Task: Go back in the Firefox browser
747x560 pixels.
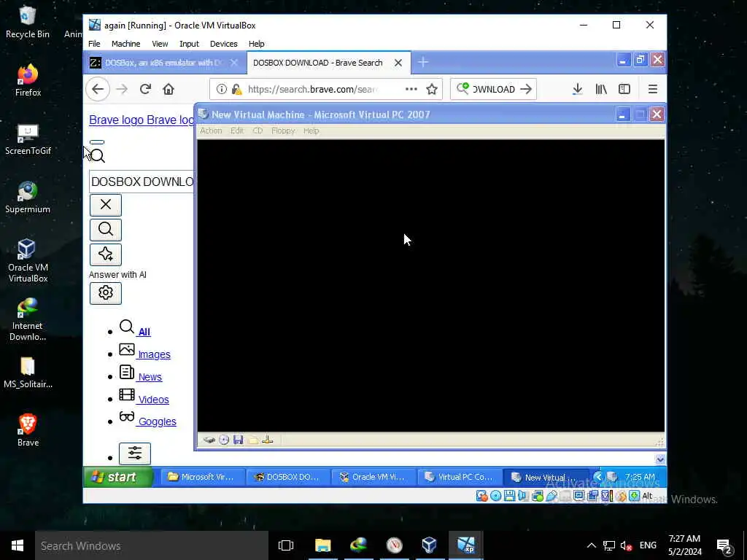Action: tap(98, 89)
